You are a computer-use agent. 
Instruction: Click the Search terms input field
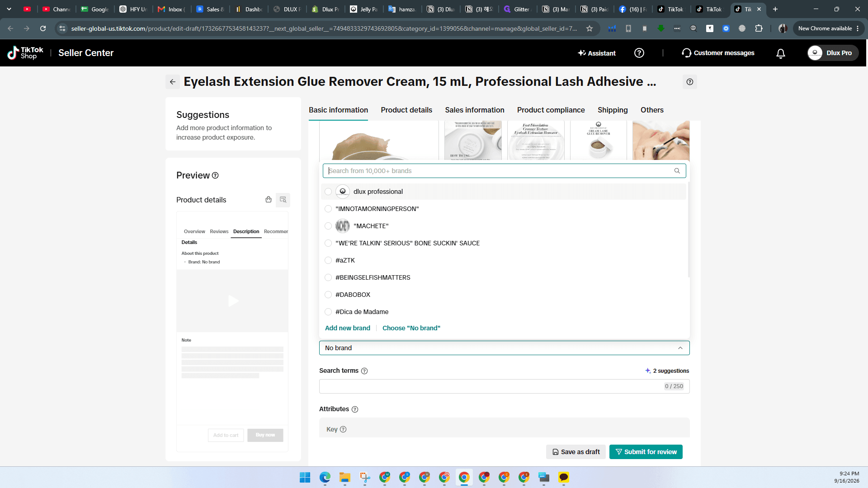(504, 386)
